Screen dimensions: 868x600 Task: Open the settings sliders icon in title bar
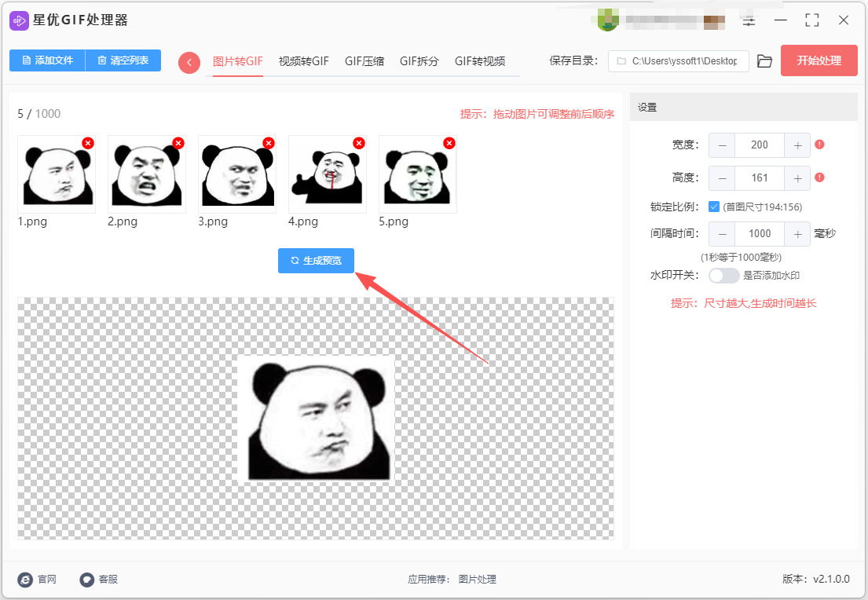(x=749, y=21)
